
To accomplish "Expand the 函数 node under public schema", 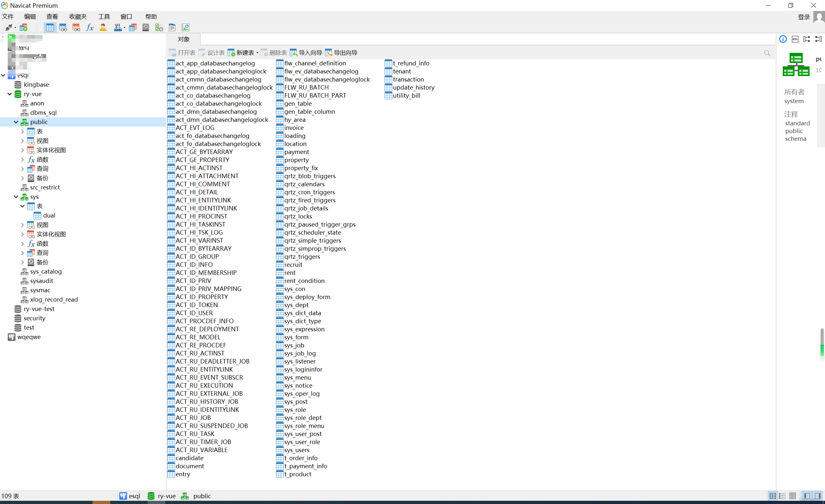I will [23, 160].
